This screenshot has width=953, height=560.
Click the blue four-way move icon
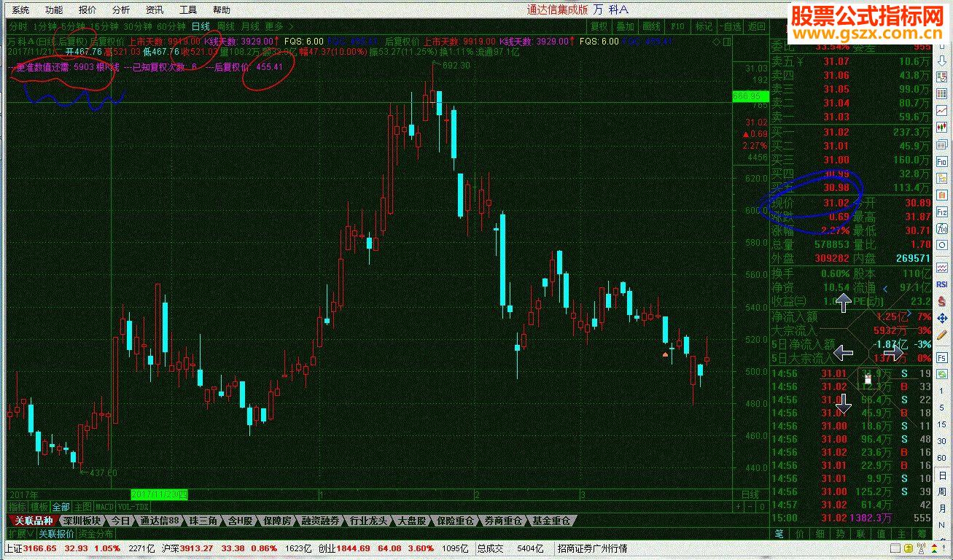942,319
